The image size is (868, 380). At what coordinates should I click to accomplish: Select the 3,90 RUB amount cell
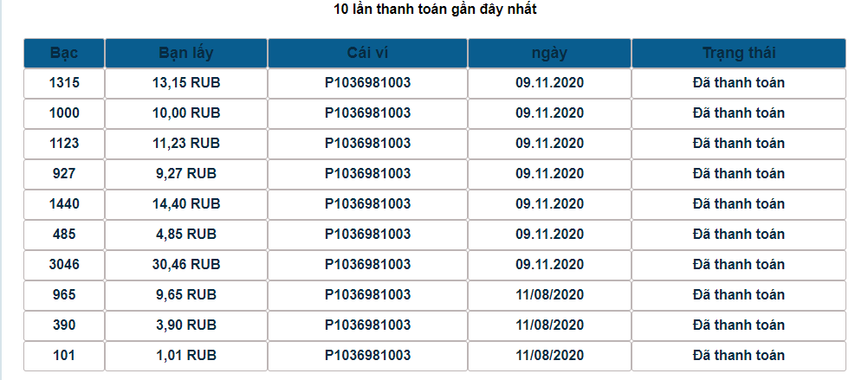(186, 325)
